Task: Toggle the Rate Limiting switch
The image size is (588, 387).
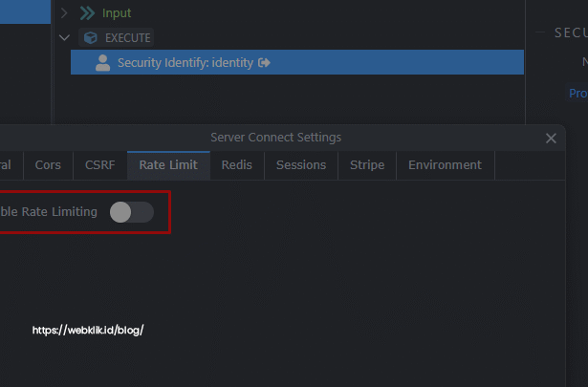Action: coord(132,212)
